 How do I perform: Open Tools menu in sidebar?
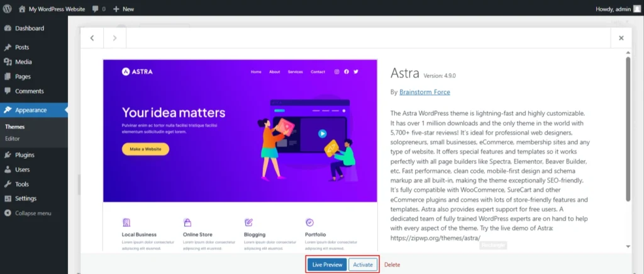coord(21,184)
